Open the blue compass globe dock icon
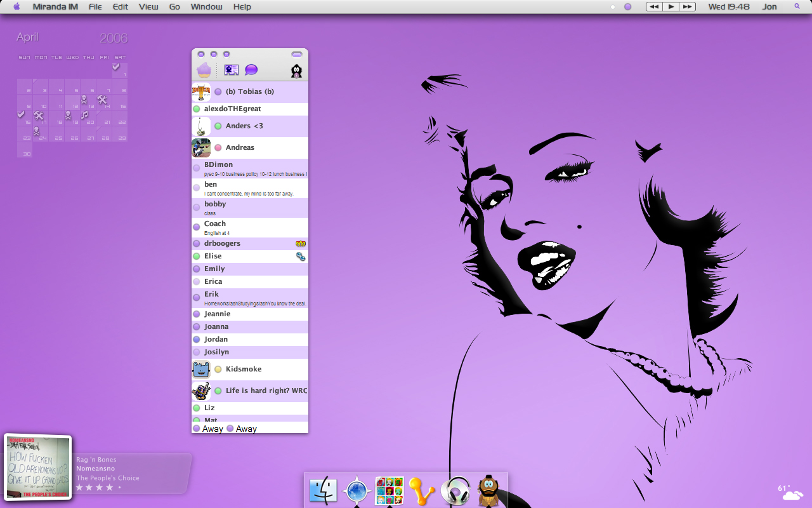Viewport: 812px width, 508px height. (357, 491)
